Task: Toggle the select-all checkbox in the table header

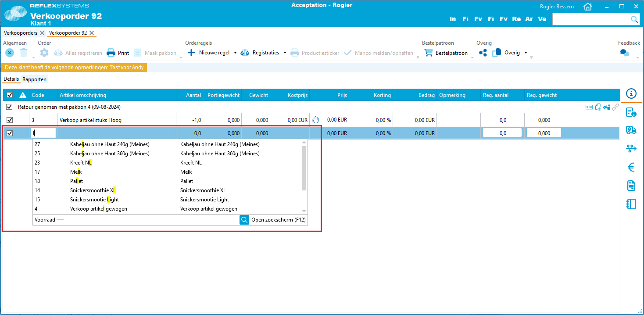Action: [10, 95]
